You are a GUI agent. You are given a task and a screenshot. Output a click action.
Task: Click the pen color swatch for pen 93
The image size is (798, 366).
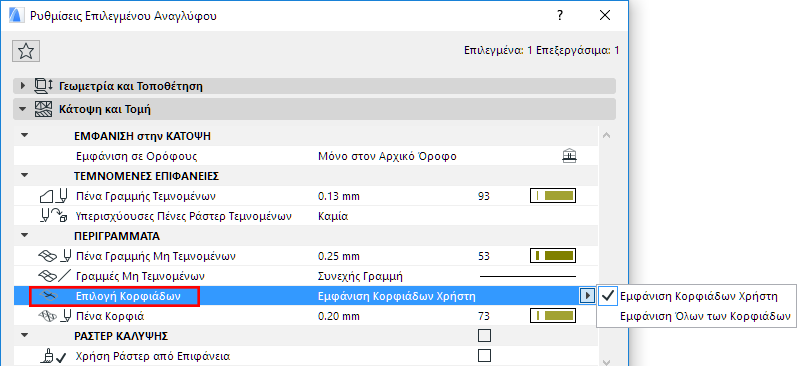pyautogui.click(x=553, y=195)
